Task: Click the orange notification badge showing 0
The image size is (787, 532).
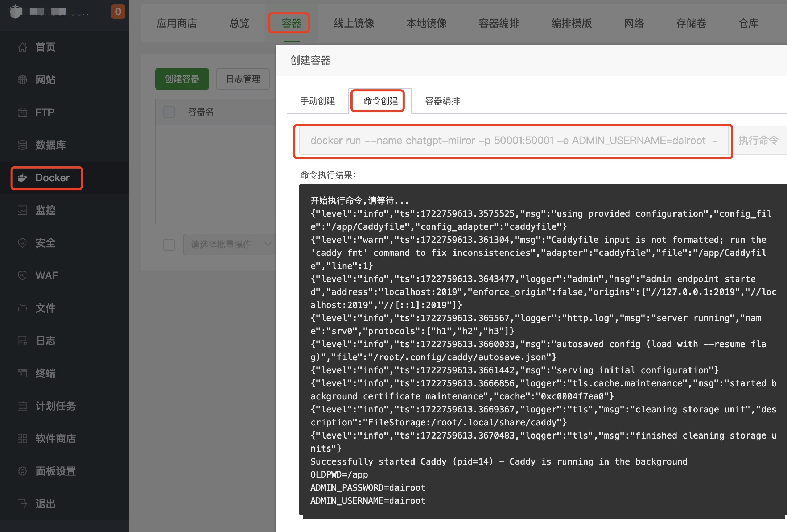Action: pos(118,12)
